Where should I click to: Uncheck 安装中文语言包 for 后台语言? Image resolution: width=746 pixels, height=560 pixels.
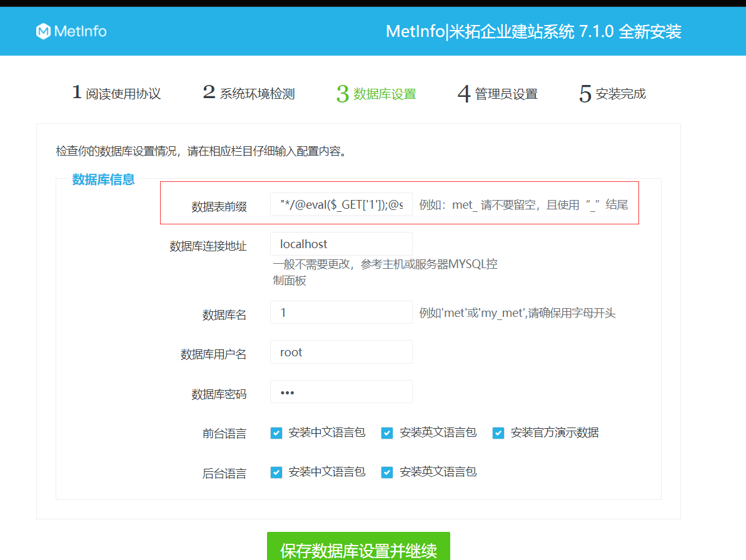(x=276, y=472)
